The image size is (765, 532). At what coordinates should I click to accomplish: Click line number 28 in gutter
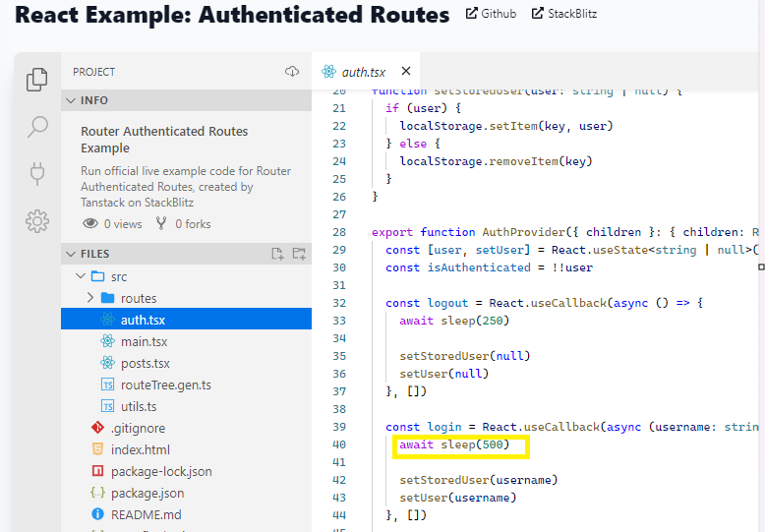pyautogui.click(x=339, y=232)
